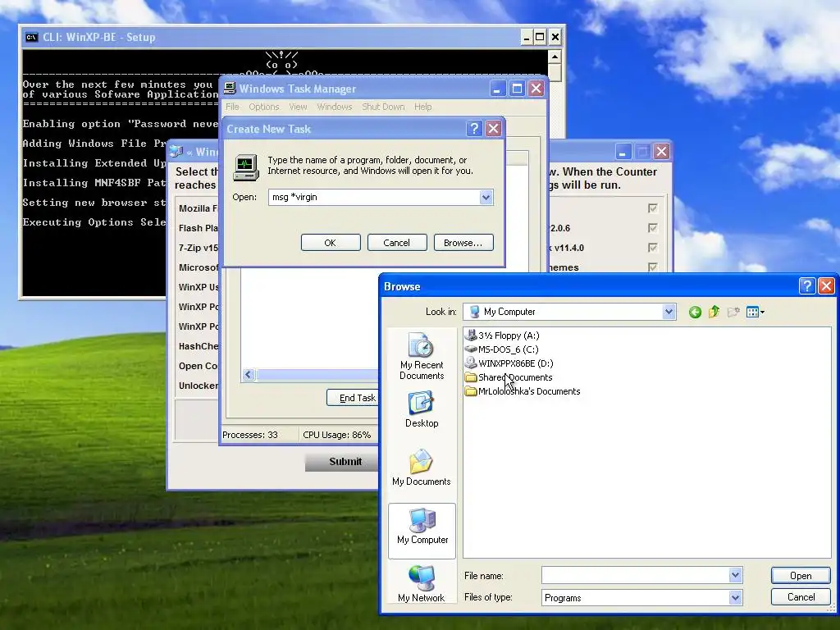Select the WINXPPX86BE (D:) drive

point(509,363)
